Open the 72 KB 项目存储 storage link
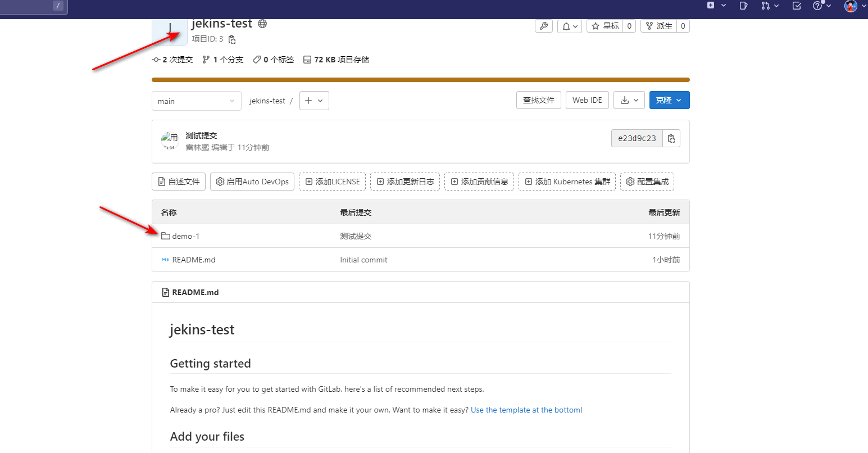This screenshot has height=453, width=868. point(337,60)
